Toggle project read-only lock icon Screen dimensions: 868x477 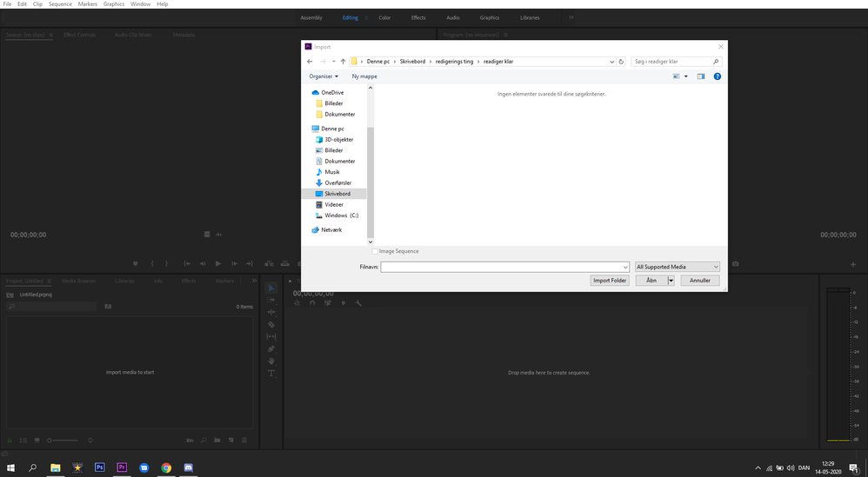[x=10, y=441]
